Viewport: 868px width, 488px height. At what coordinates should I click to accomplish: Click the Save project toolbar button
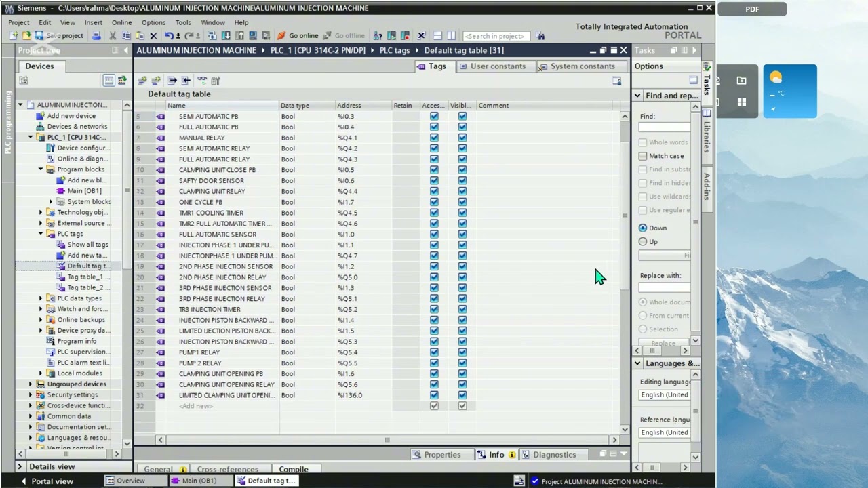[59, 35]
